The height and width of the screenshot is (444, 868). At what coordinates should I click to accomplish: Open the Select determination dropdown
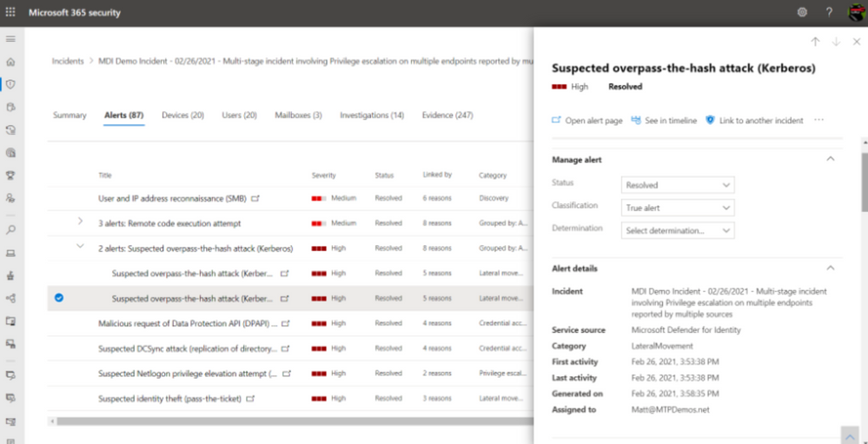click(x=678, y=230)
